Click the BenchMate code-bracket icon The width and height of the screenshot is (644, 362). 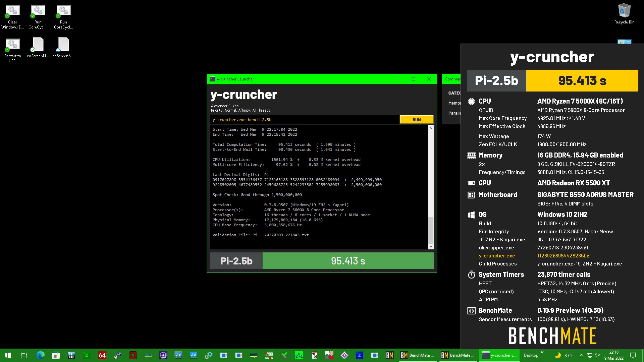(x=471, y=311)
